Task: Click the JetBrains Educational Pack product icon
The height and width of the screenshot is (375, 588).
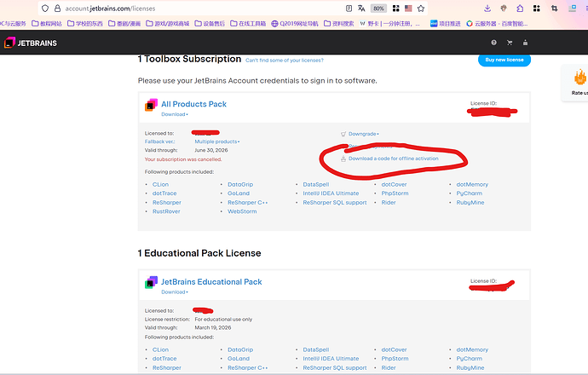Action: 151,282
